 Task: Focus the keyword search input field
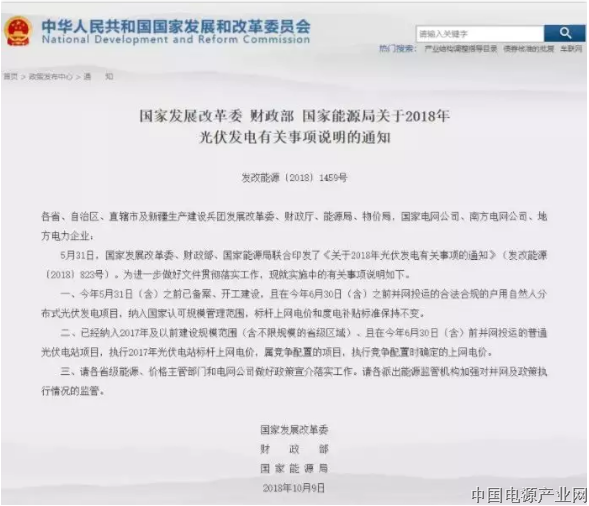[x=480, y=34]
